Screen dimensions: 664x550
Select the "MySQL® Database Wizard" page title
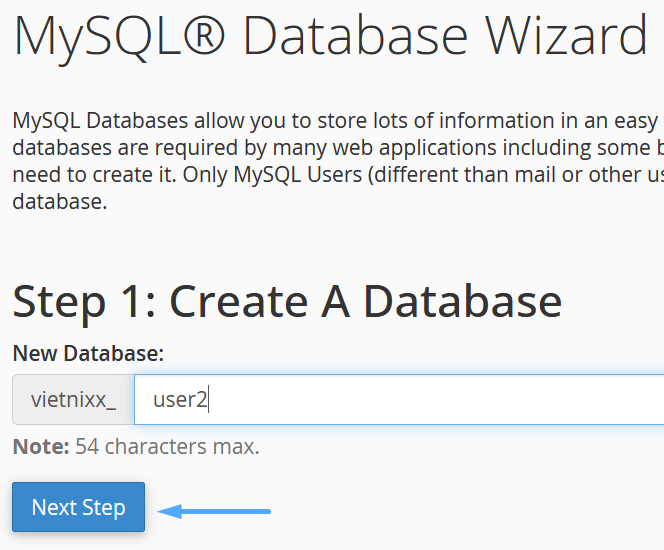(330, 36)
